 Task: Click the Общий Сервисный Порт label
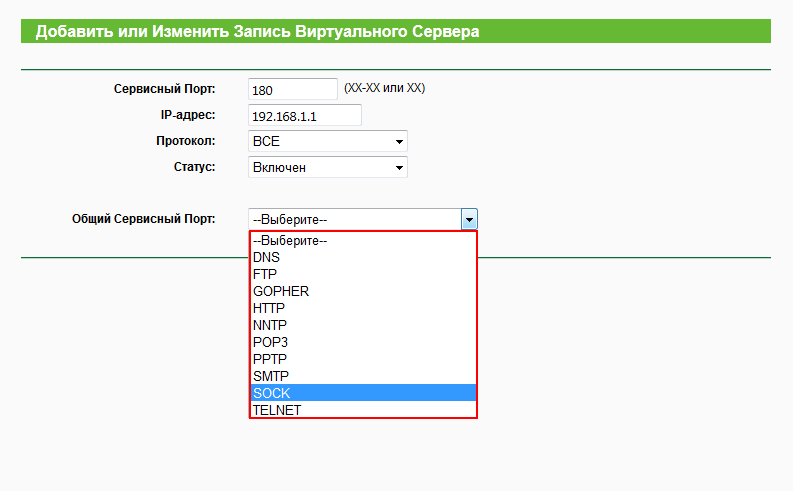tap(144, 219)
